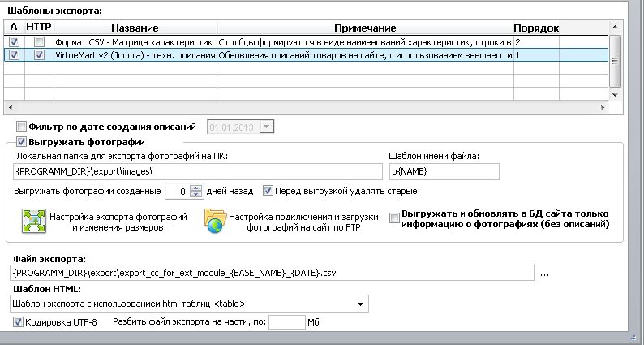644x345 pixels.
Task: Open Настройка подключения и загрузки фотографий по FTP
Action: coord(303,222)
